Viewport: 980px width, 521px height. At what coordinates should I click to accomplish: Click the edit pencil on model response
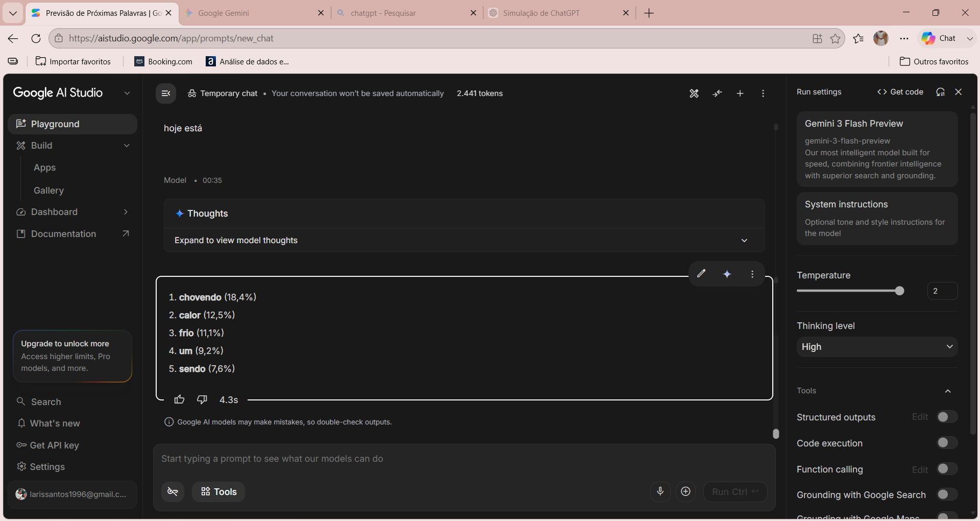[701, 274]
